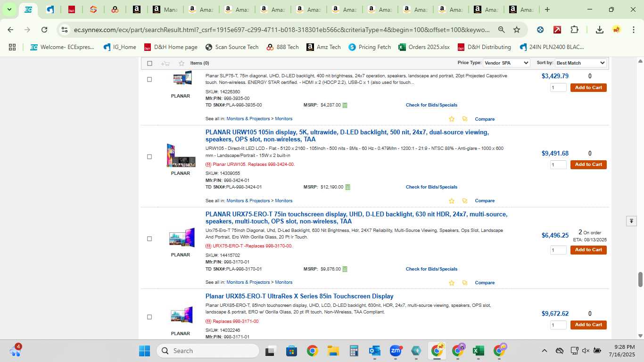644x362 pixels.
Task: Open the Planar URX85-ERO-T UltraRes X Series title link
Action: [x=299, y=296]
